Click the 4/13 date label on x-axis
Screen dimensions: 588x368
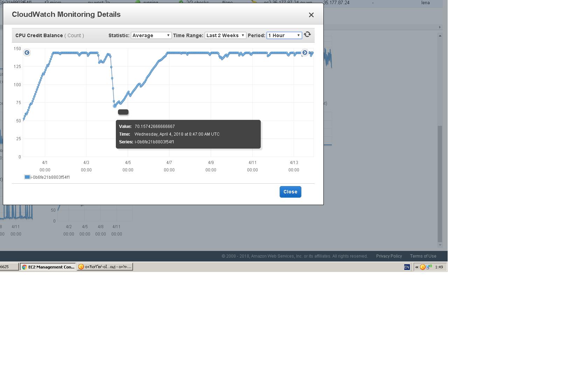(294, 163)
